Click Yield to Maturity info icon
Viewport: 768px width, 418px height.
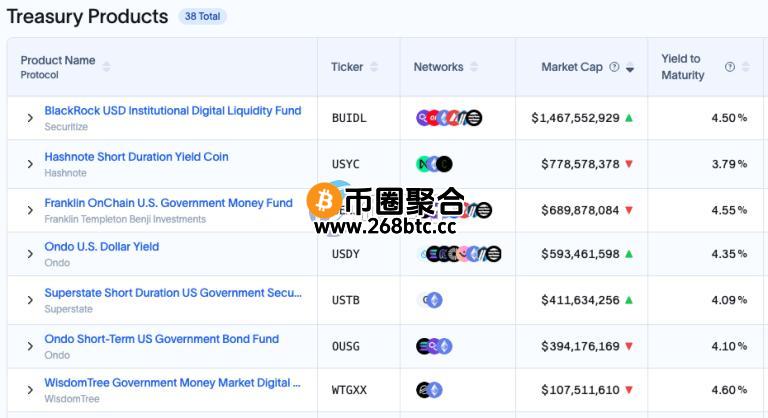coord(730,67)
